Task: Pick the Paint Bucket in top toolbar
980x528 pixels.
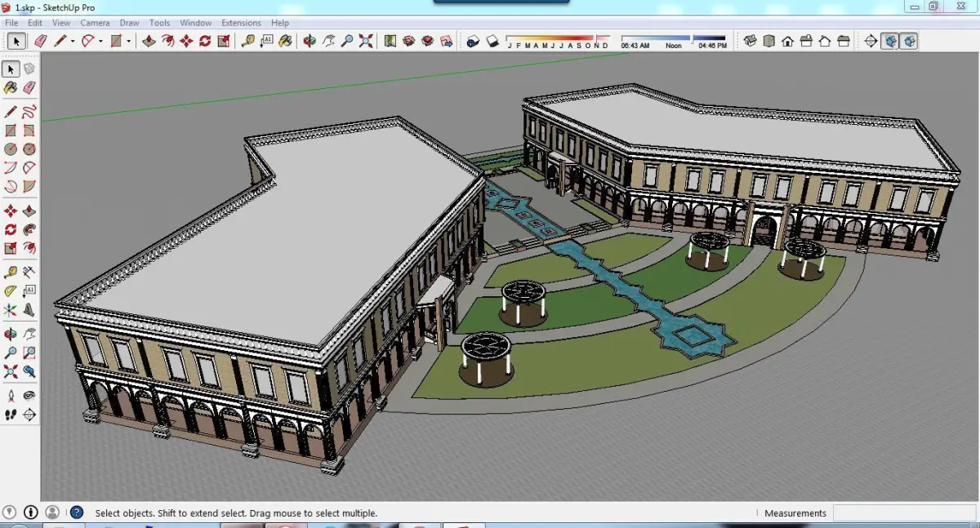Action: tap(285, 41)
